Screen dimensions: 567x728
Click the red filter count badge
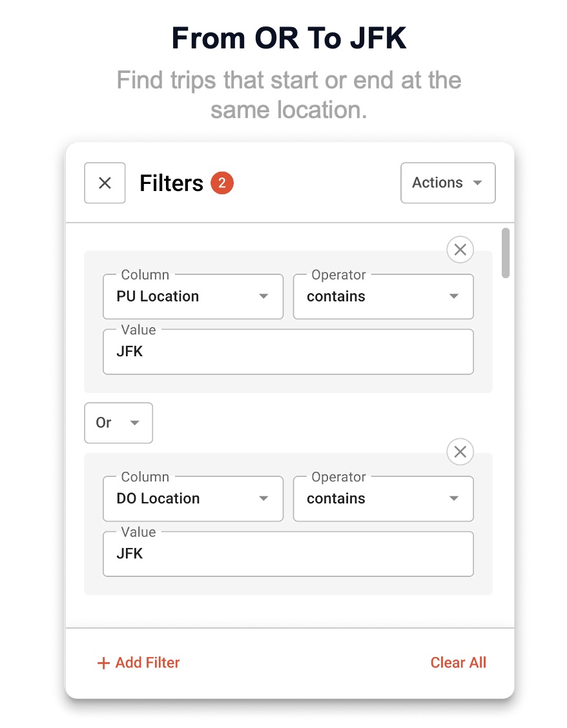[x=222, y=183]
